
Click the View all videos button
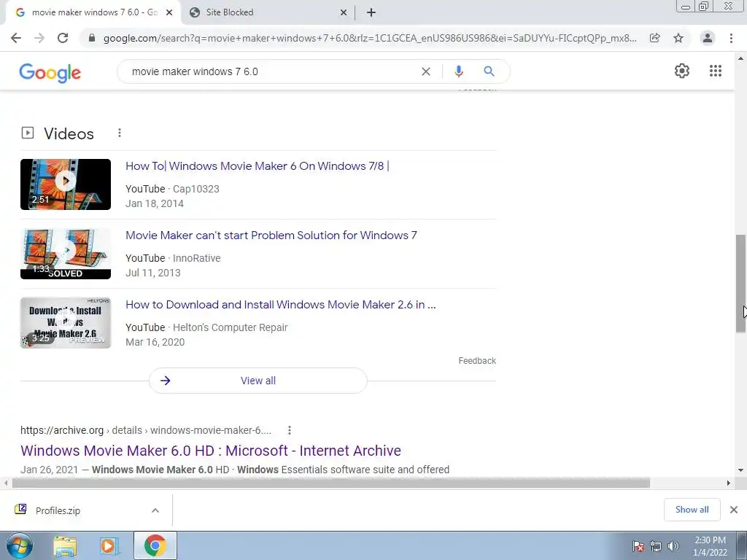tap(258, 381)
